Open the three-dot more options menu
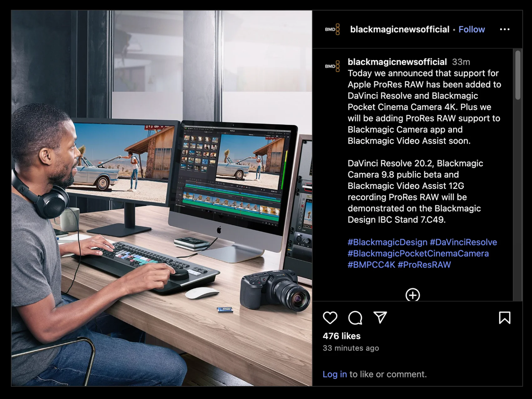This screenshot has width=532, height=399. (505, 29)
